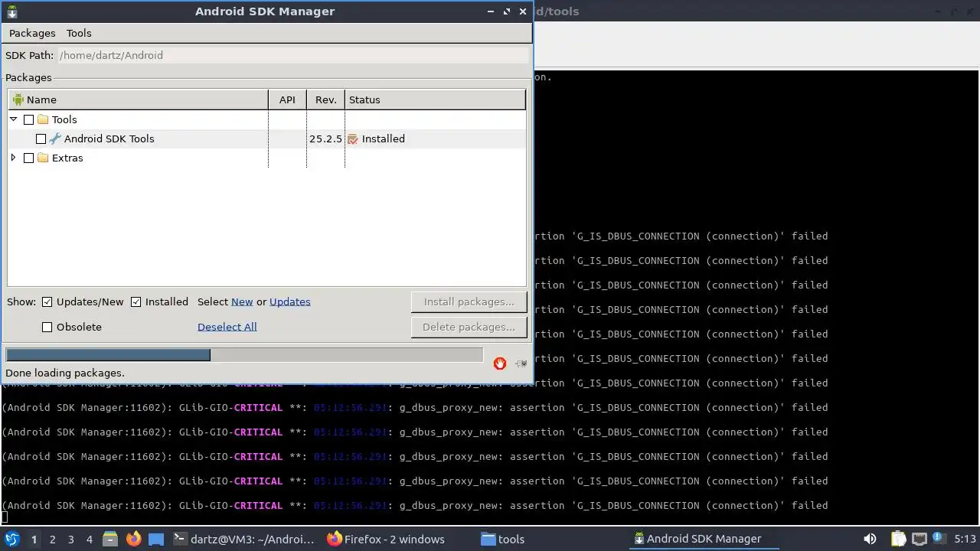Click the show desktop icon in taskbar
The height and width of the screenshot is (551, 980).
(x=156, y=539)
